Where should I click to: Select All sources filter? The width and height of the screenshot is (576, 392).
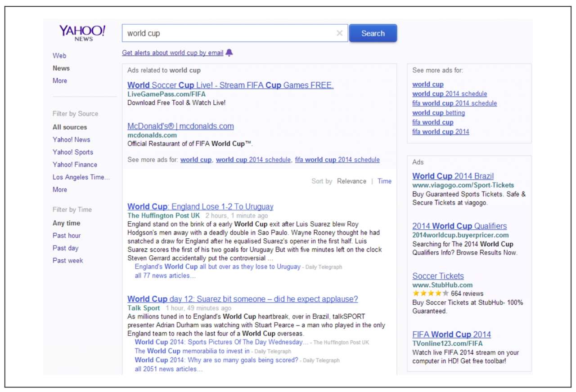70,127
